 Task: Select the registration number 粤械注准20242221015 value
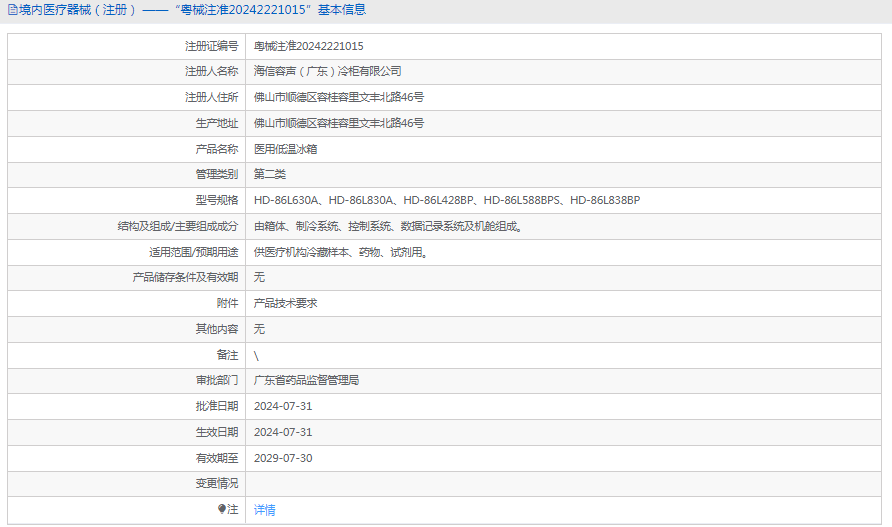click(308, 46)
